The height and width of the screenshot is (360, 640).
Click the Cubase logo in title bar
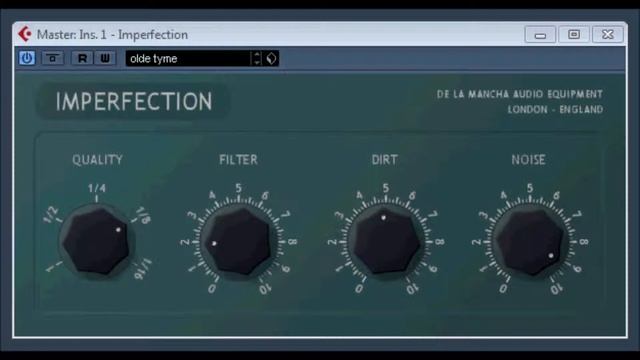pos(24,34)
